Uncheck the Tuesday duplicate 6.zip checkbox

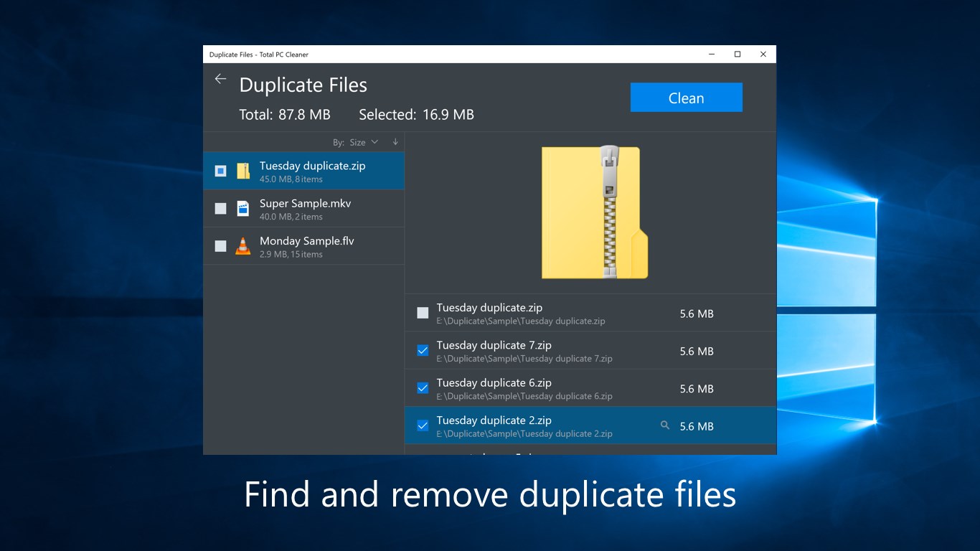click(x=423, y=388)
